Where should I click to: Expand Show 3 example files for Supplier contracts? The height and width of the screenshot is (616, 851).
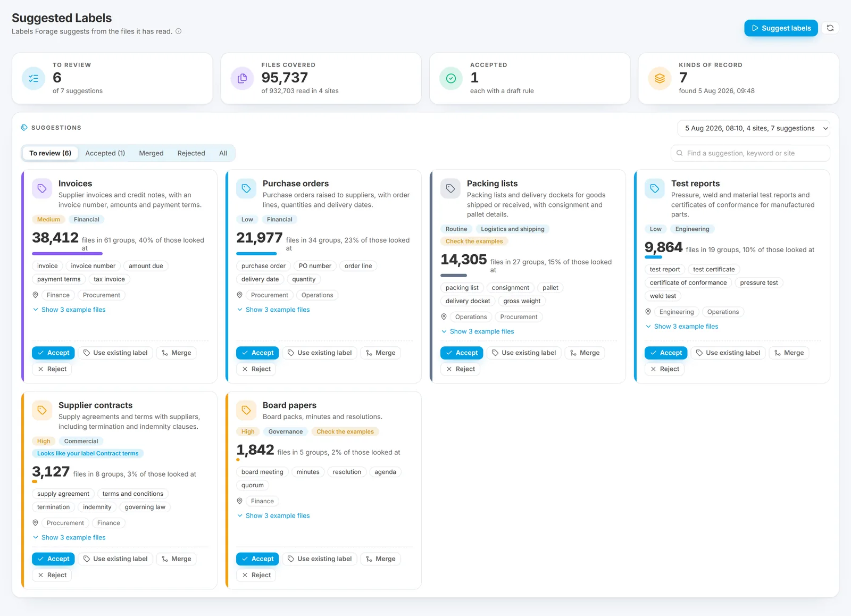pos(69,538)
